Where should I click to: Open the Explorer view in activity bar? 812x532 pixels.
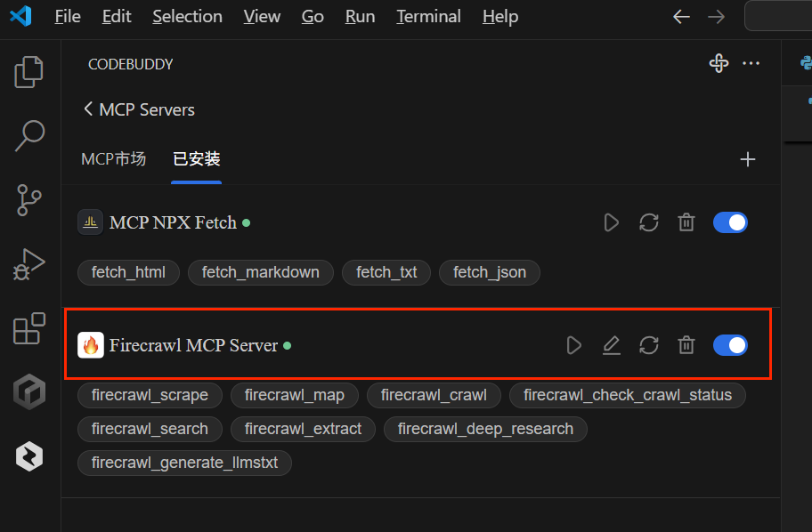29,72
